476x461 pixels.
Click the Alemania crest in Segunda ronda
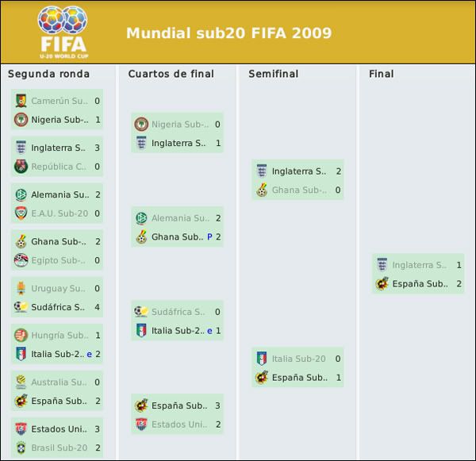pos(21,194)
